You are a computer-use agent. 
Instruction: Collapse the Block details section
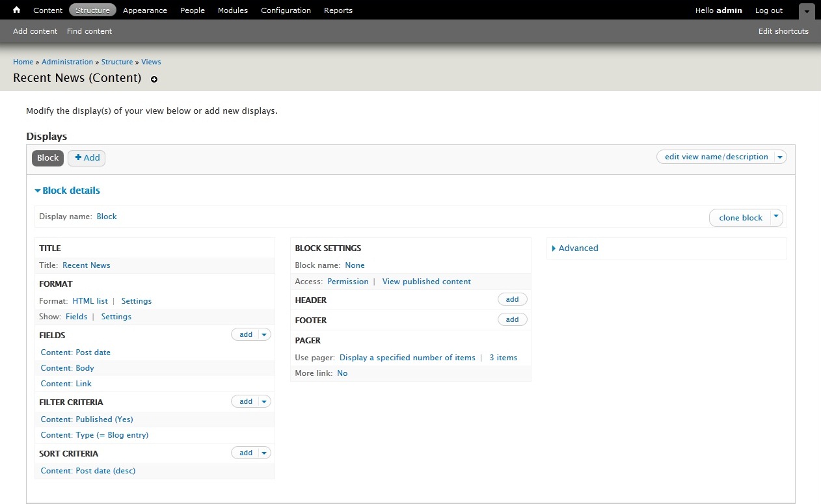click(68, 191)
